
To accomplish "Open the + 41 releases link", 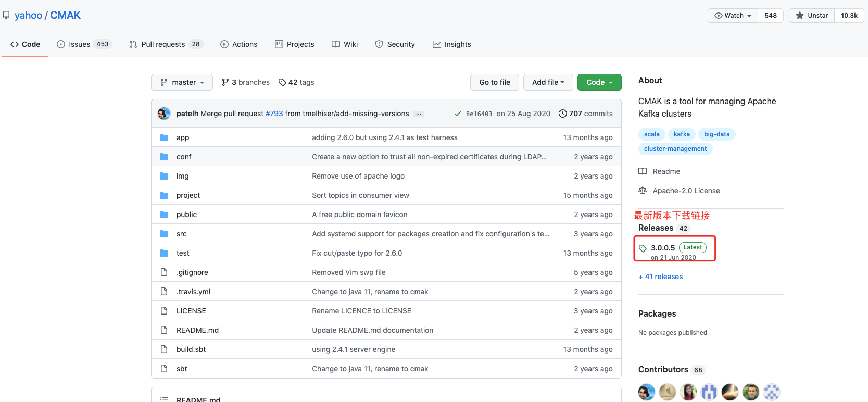I will [x=661, y=277].
